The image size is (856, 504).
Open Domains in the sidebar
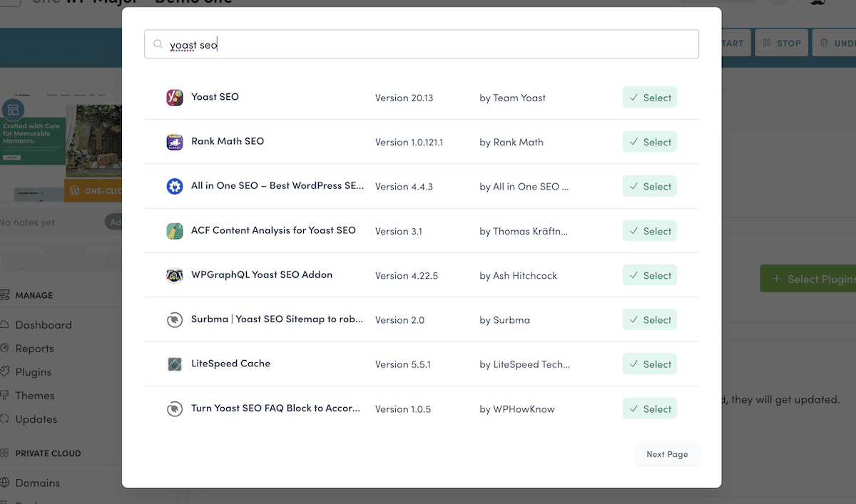38,483
